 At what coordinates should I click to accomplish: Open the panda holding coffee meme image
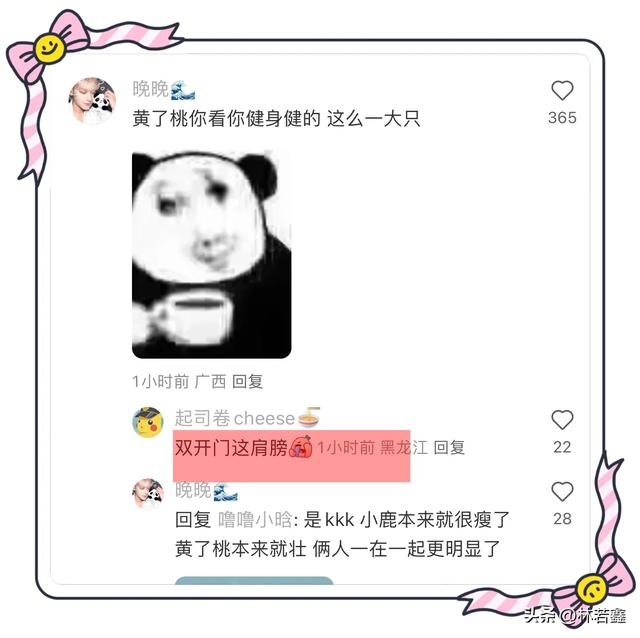211,255
